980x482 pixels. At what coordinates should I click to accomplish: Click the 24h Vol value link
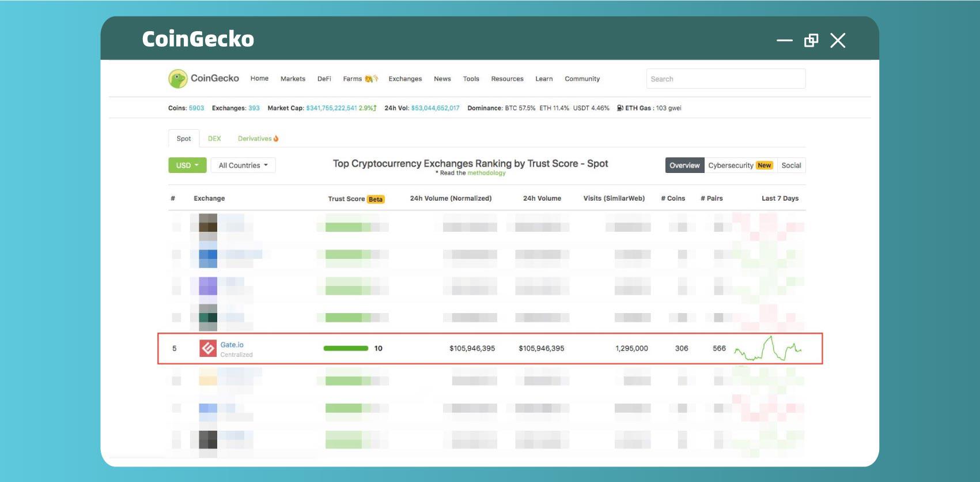coord(435,108)
